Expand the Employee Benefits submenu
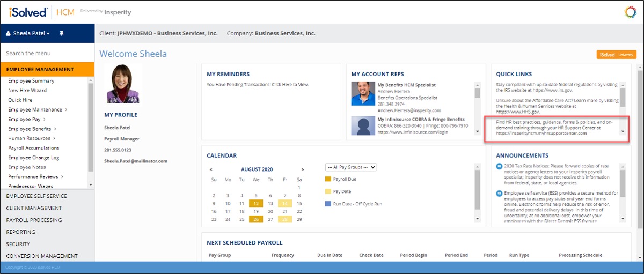This screenshot has width=644, height=274. click(32, 129)
